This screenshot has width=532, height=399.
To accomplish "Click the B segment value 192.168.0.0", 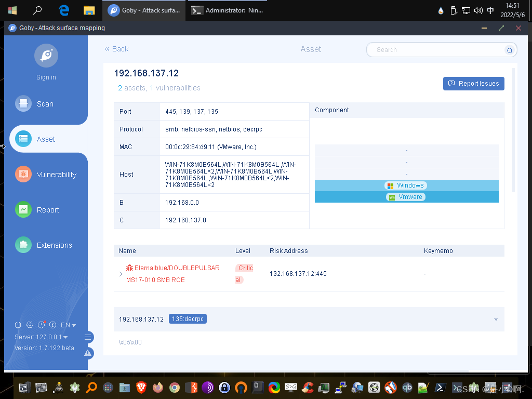I will [x=182, y=203].
